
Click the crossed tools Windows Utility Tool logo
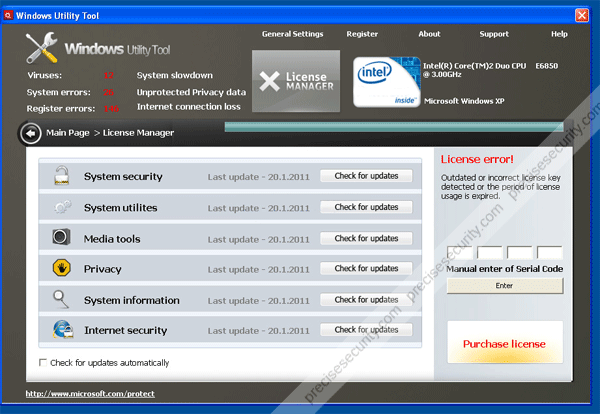(41, 48)
